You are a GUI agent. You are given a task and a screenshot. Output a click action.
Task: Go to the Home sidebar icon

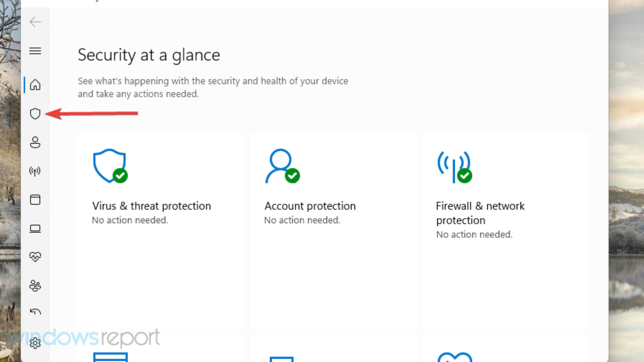[x=35, y=85]
